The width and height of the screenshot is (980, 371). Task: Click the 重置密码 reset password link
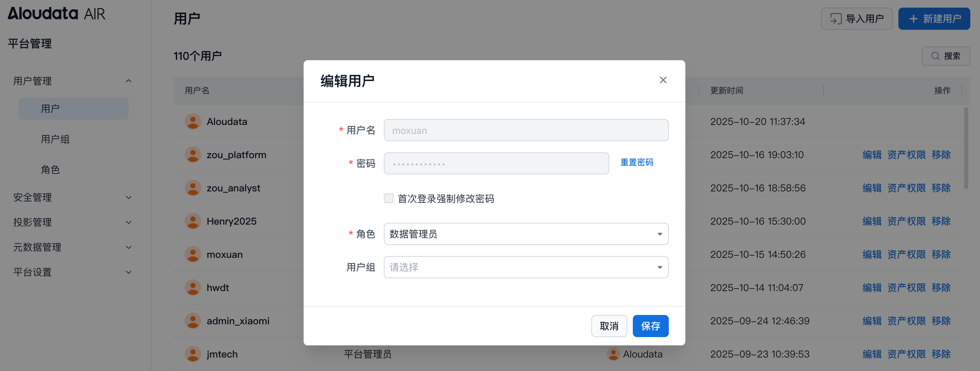click(x=637, y=162)
